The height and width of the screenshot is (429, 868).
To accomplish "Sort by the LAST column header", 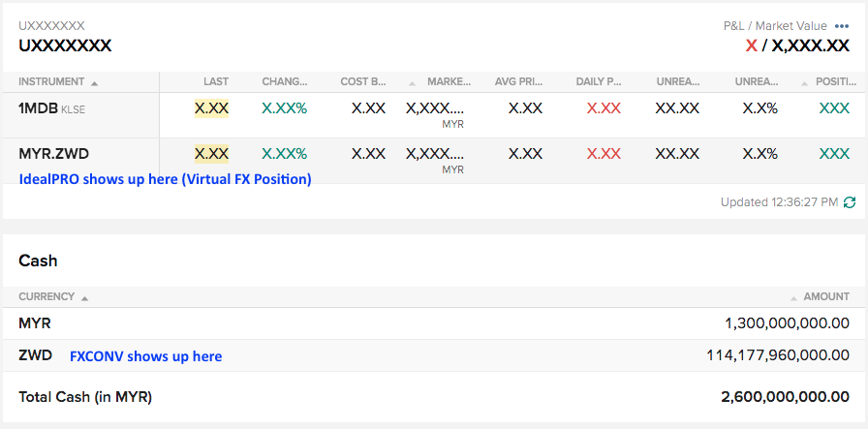I will tap(216, 82).
